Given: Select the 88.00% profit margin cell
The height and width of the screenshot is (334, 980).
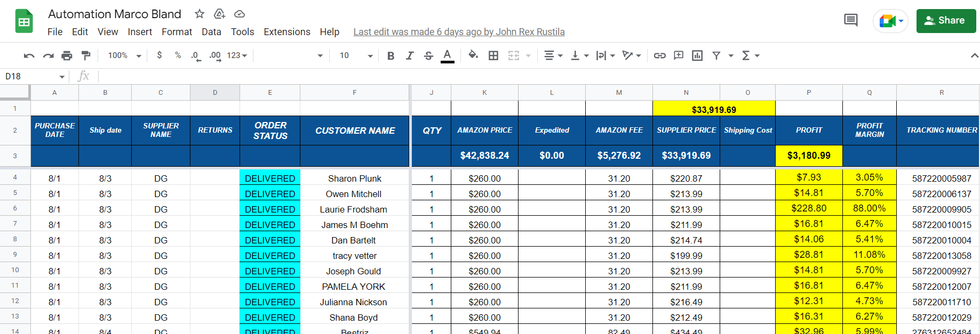Looking at the screenshot, I should pyautogui.click(x=870, y=208).
